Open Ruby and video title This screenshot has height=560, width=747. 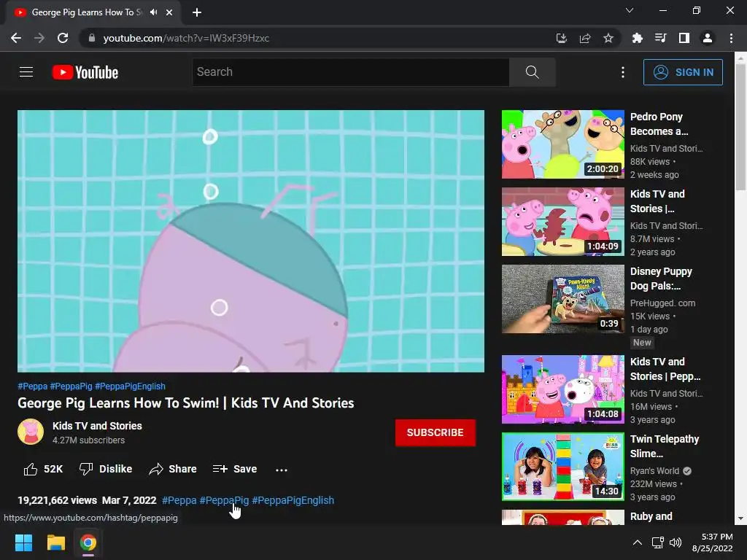pos(651,516)
